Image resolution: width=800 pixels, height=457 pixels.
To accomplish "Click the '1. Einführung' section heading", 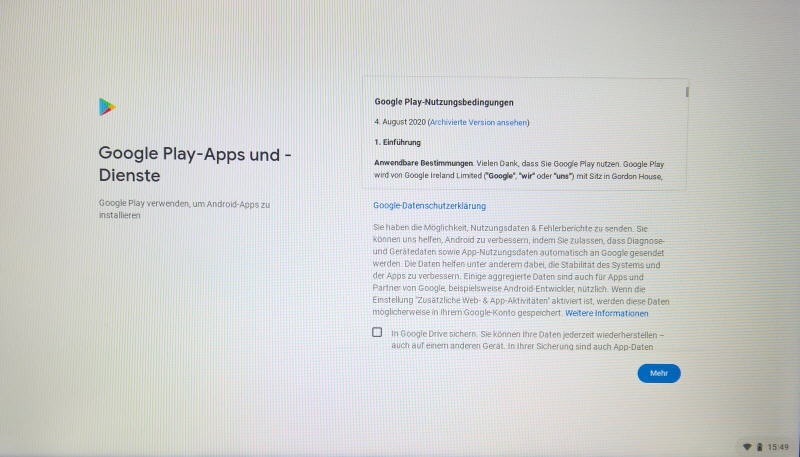I will click(x=397, y=142).
